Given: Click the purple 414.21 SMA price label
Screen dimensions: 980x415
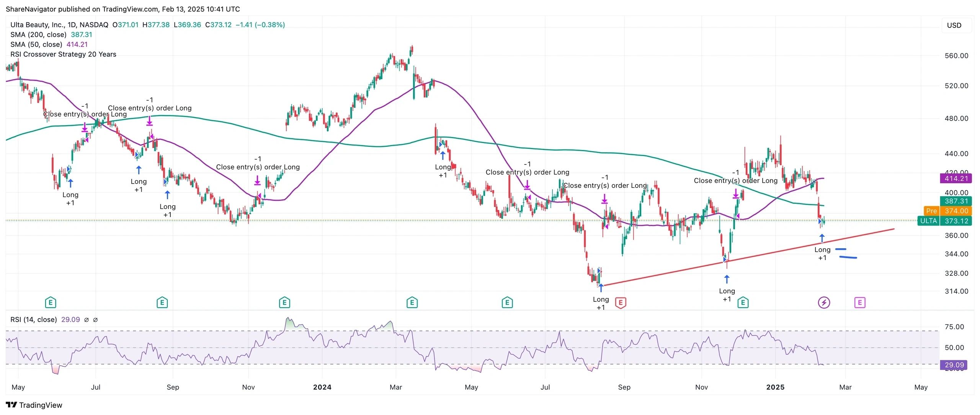Looking at the screenshot, I should 956,178.
